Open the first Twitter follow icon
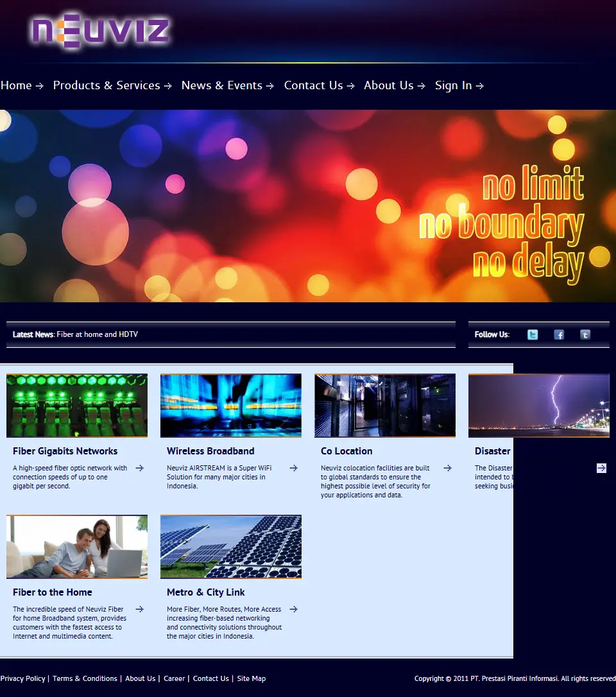 [533, 335]
